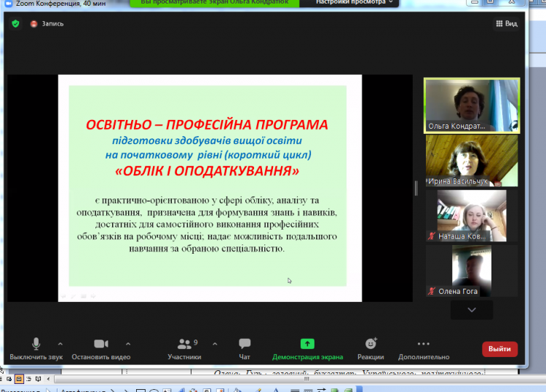This screenshot has width=546, height=392.
Task: Expand audio options arrow beside microphone
Action: point(60,344)
